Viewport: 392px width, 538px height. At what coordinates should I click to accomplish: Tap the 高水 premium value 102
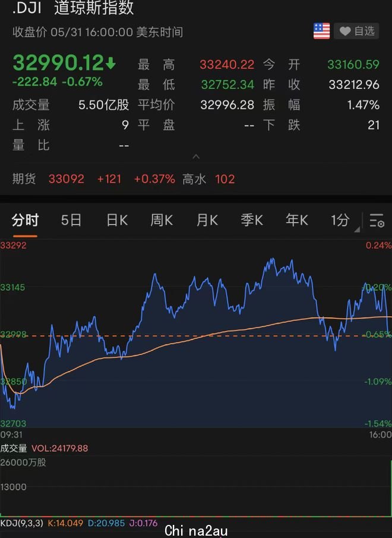pos(225,179)
